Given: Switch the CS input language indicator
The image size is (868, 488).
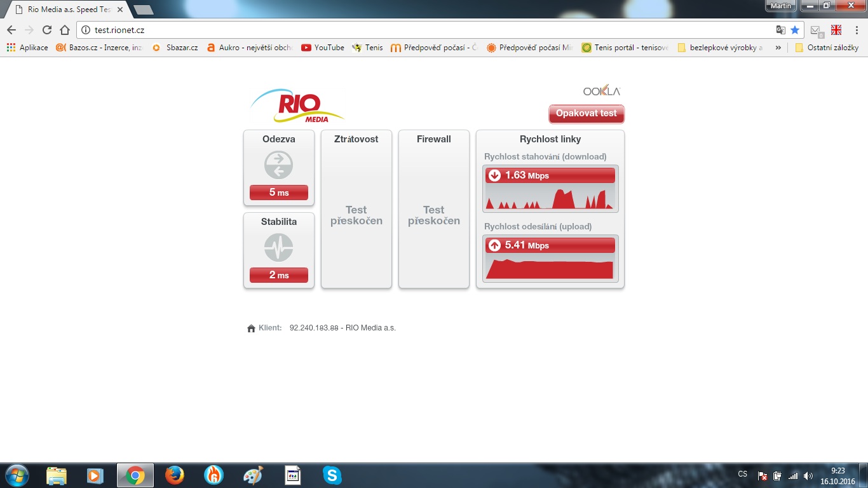Looking at the screenshot, I should (742, 474).
